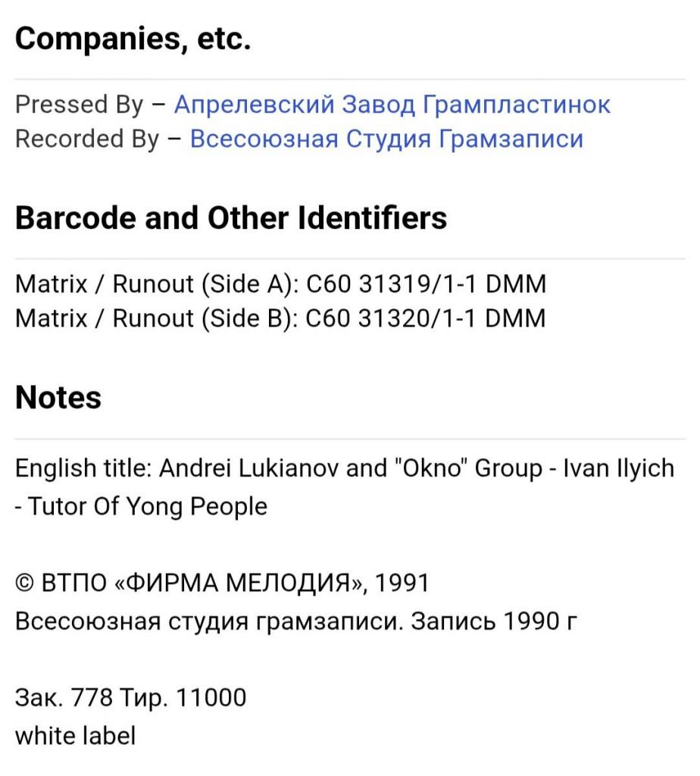Click the divider below the Companies heading
Image resolution: width=700 pixels, height=776 pixels.
click(350, 80)
